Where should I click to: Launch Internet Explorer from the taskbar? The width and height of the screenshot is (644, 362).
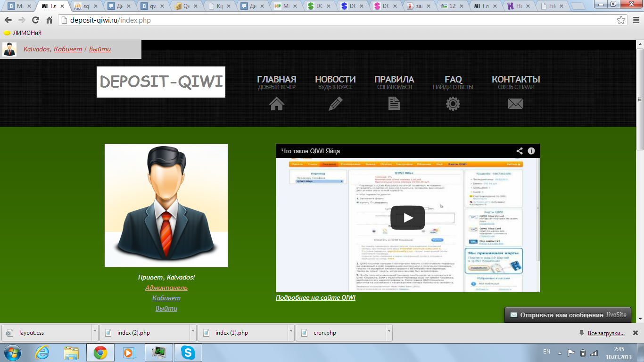pos(43,353)
